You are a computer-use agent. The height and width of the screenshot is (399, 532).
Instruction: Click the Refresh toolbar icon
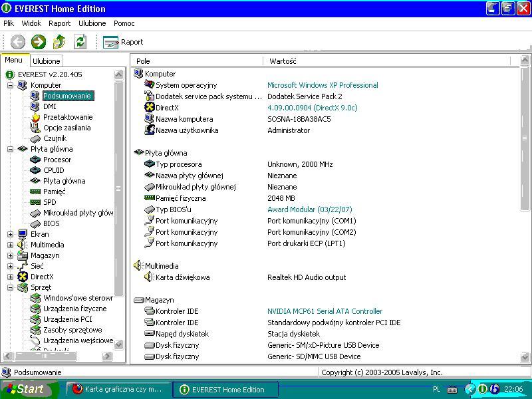pos(80,42)
